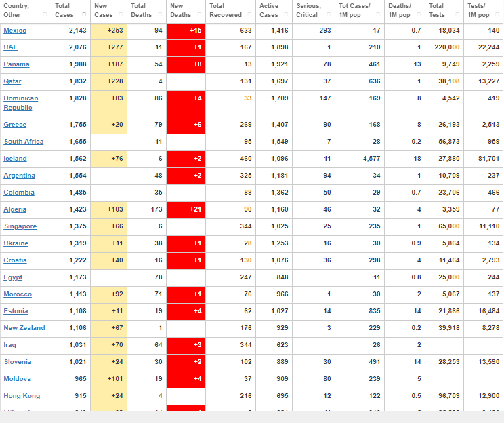
Task: Open the Argentina country link
Action: click(x=19, y=176)
